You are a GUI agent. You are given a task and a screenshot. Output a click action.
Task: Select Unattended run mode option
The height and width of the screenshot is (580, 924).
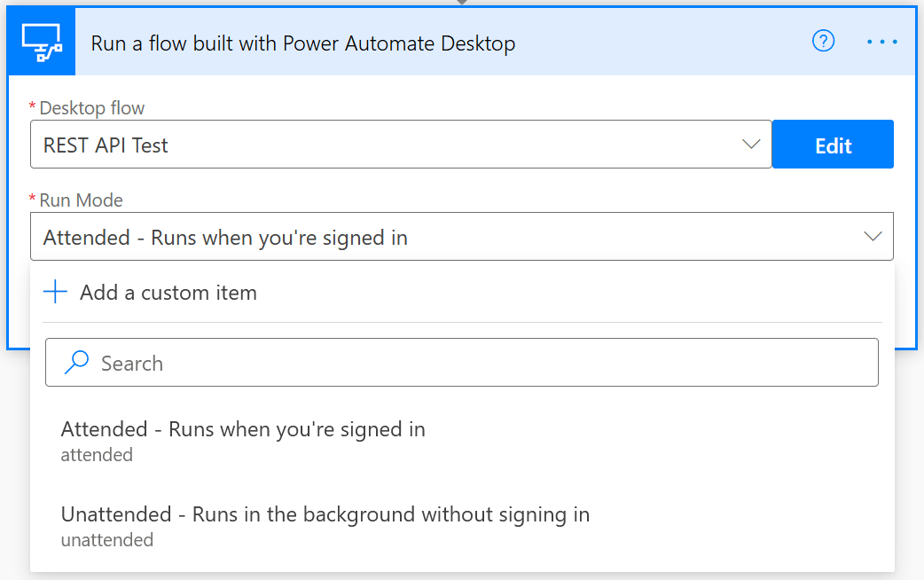[x=462, y=526]
